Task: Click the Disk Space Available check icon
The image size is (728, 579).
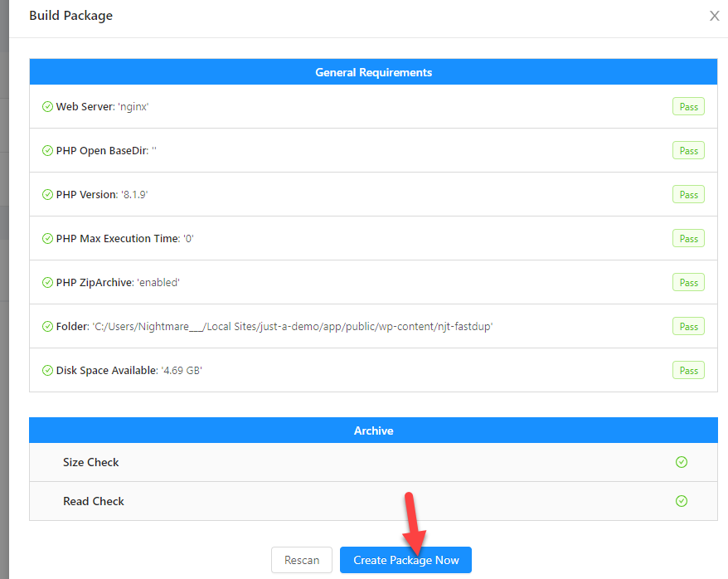Action: 47,371
